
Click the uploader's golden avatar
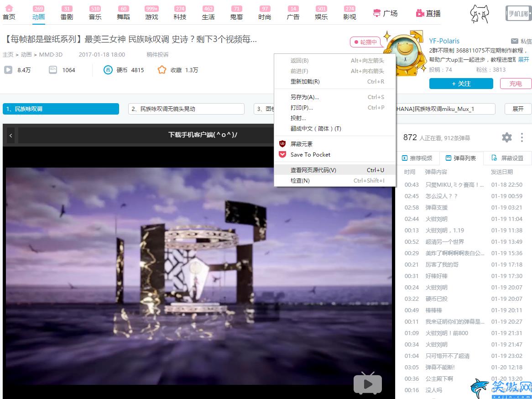[404, 54]
